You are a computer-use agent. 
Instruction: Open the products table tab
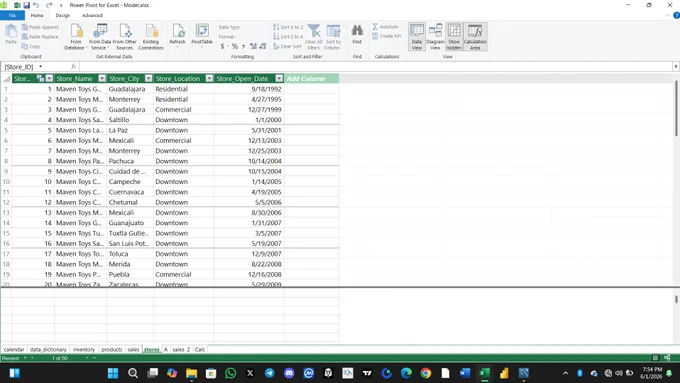pos(111,350)
